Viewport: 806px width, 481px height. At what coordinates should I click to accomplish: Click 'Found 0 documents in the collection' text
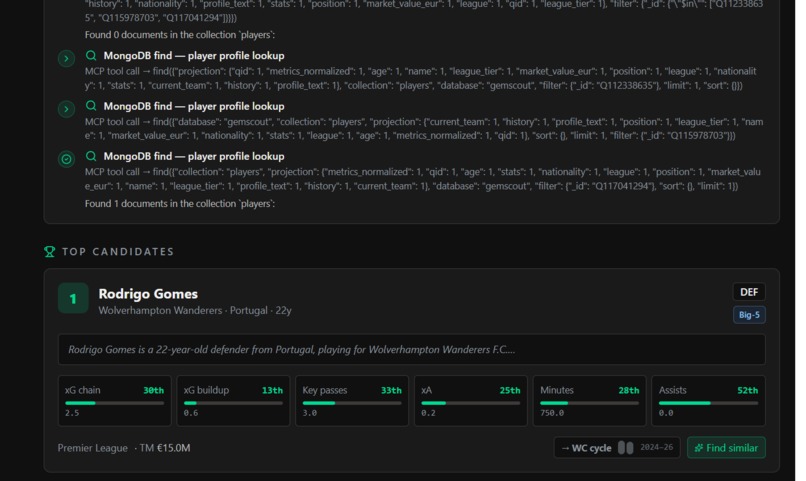(180, 35)
